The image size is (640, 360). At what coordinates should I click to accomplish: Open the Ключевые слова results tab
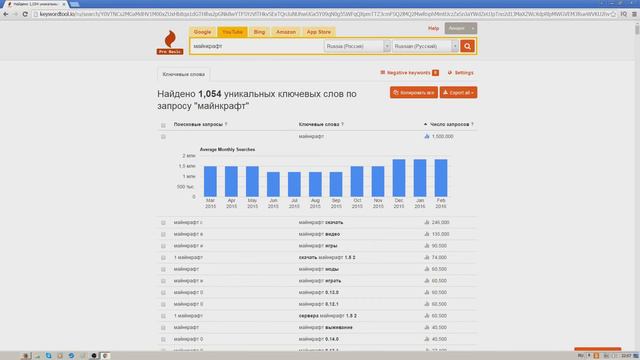coord(184,74)
